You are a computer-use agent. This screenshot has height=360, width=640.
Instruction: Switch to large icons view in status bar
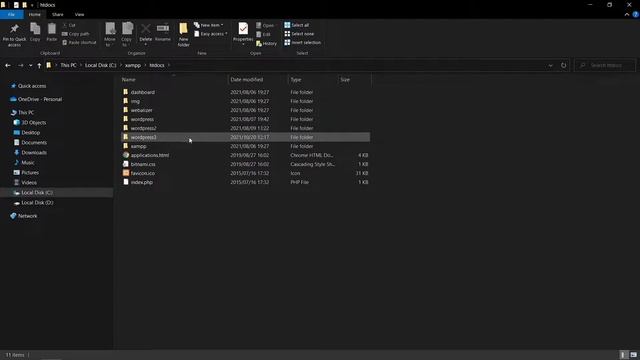(633, 355)
